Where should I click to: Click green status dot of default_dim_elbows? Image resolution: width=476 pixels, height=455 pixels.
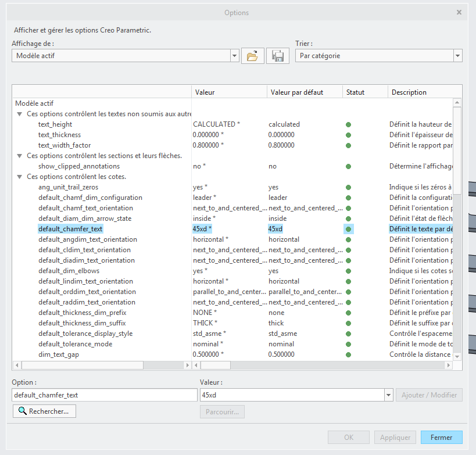pos(348,271)
